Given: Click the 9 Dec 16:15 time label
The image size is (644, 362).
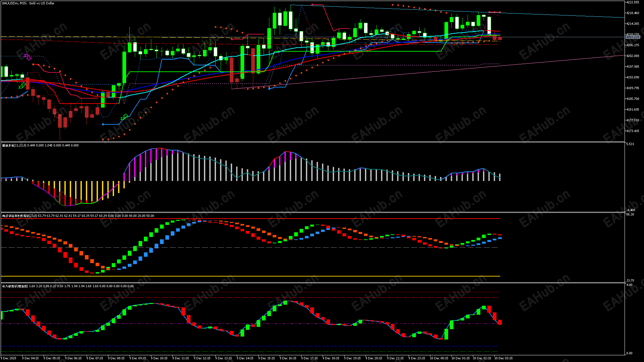Looking at the screenshot, I should pyautogui.click(x=288, y=358).
